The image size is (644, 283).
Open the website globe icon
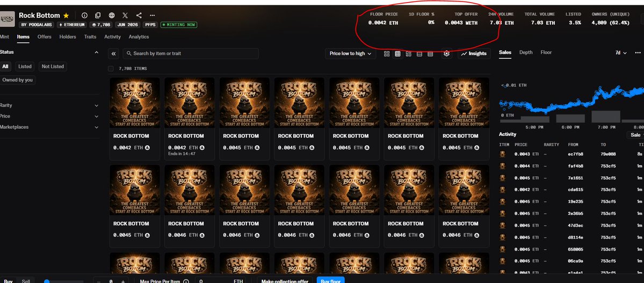[112, 16]
